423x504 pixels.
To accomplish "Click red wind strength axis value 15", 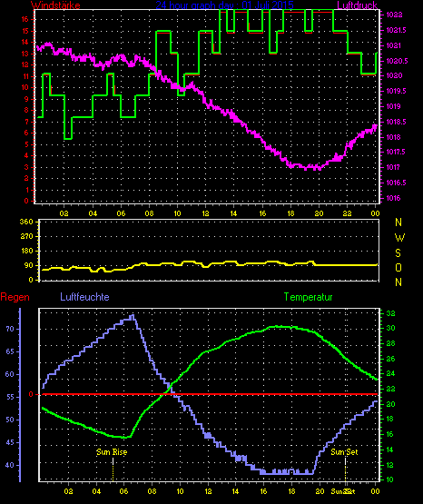I will (x=25, y=31).
